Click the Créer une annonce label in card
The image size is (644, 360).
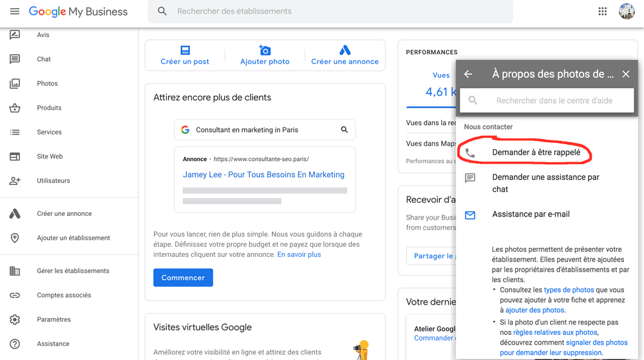point(345,62)
